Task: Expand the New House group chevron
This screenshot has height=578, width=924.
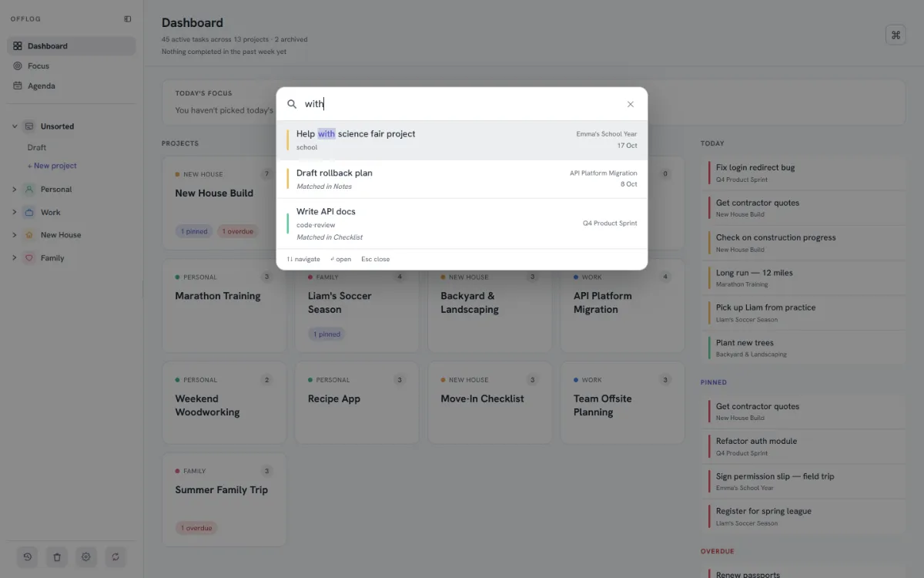Action: tap(14, 235)
